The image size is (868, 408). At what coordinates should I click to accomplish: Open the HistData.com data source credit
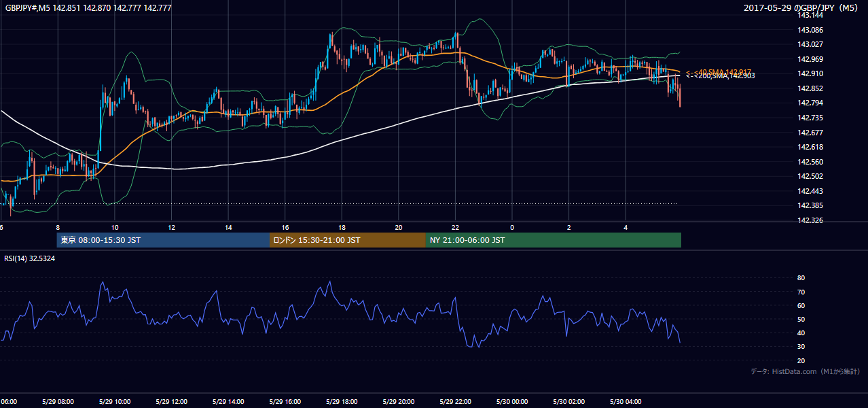(806, 371)
